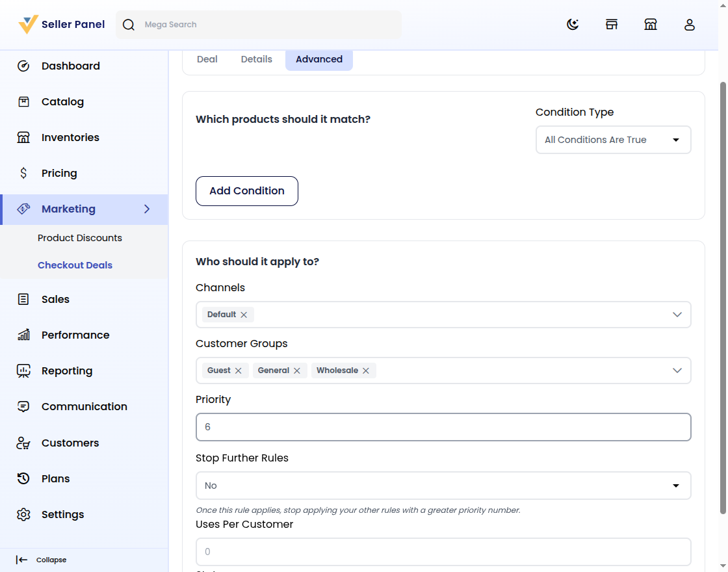Remove the Guest customer group tag

coord(238,370)
